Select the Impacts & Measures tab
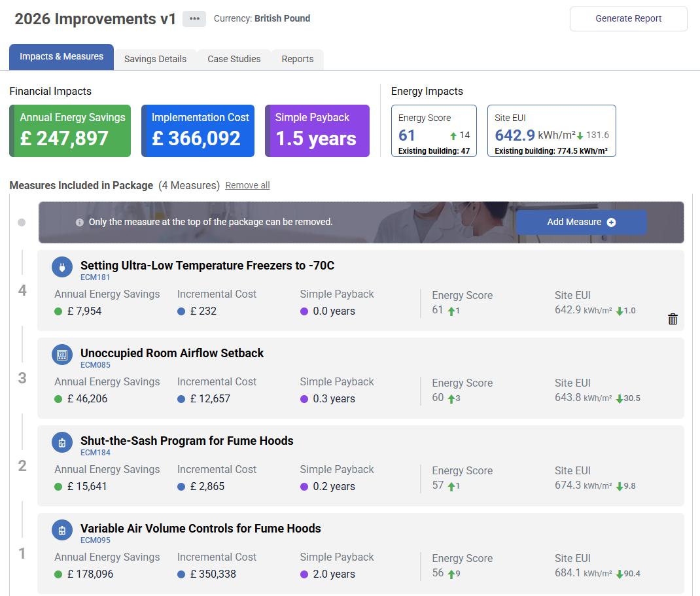Screen dimensions: 700x596 point(61,57)
